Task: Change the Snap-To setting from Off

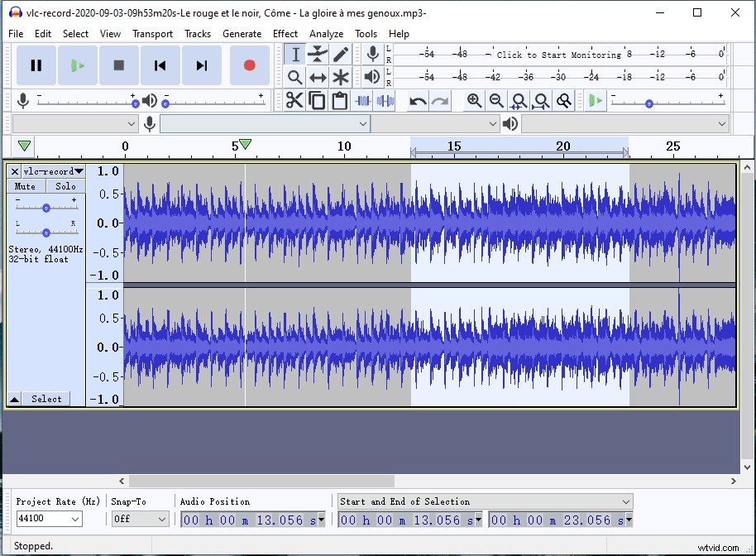Action: 139,519
